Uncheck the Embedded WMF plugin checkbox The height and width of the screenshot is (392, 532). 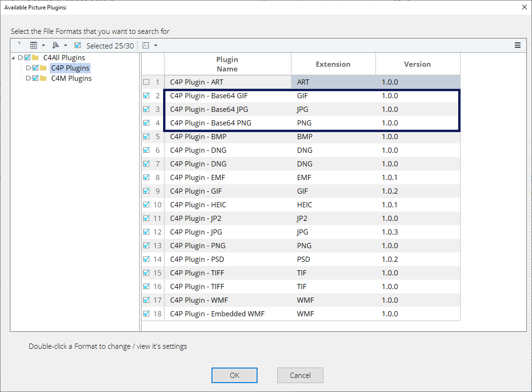146,313
